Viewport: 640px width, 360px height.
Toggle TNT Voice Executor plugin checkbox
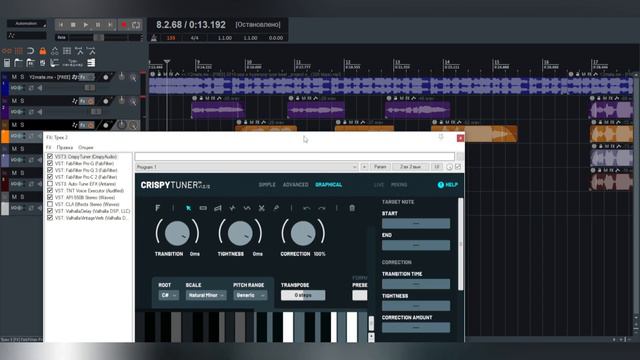tap(50, 191)
